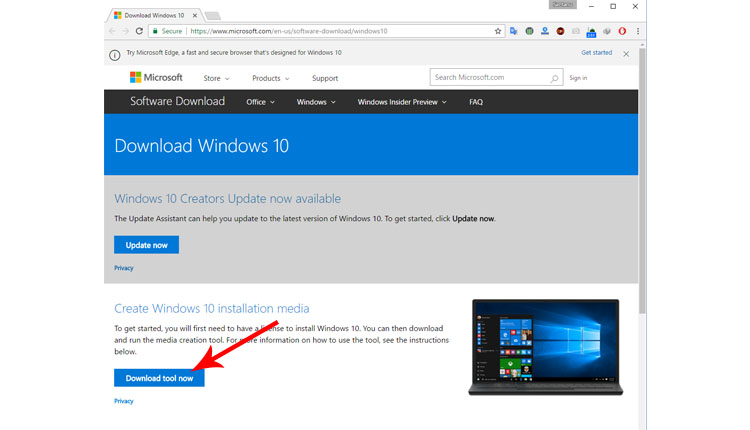This screenshot has width=750, height=430.
Task: Click the 'Create Windows 10 installation media' heading
Action: 211,309
